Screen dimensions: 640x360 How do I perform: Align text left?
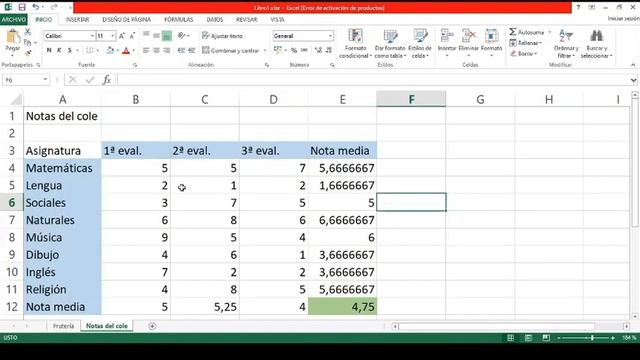146,50
